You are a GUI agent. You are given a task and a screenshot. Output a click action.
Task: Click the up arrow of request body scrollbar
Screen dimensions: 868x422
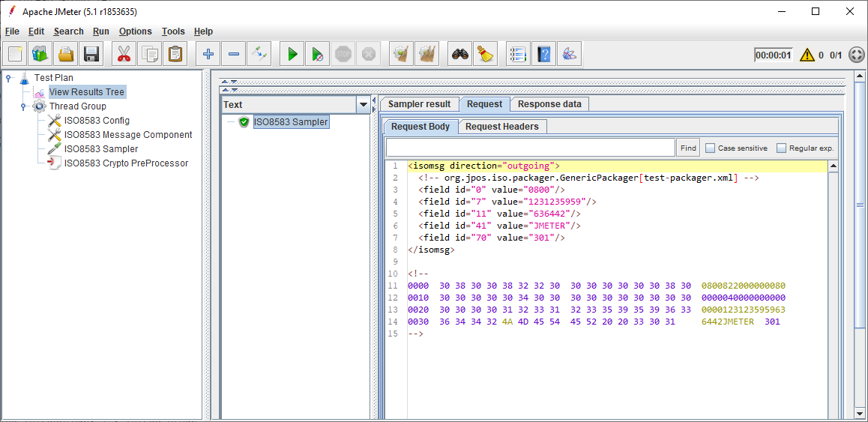(833, 166)
